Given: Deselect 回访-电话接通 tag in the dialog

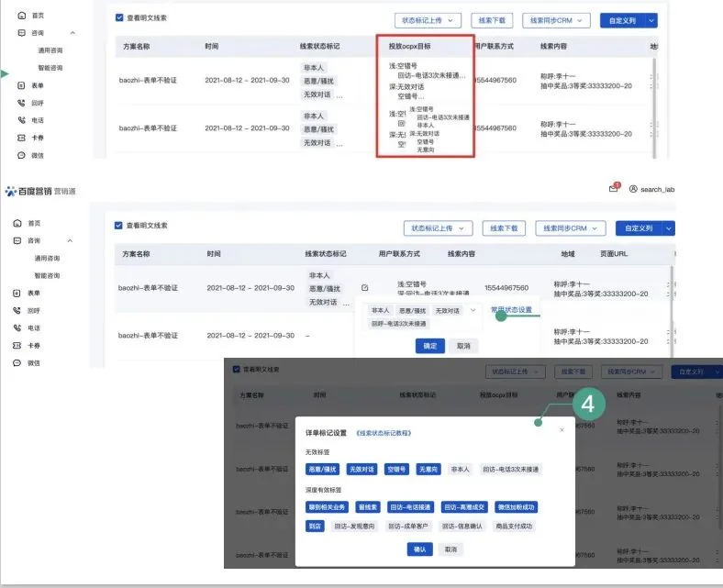Looking at the screenshot, I should click(x=410, y=507).
